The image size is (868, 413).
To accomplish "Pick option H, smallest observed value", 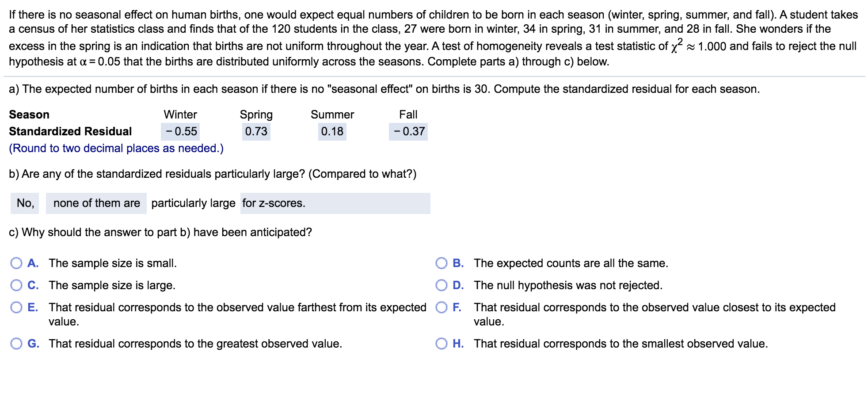I will coord(442,344).
